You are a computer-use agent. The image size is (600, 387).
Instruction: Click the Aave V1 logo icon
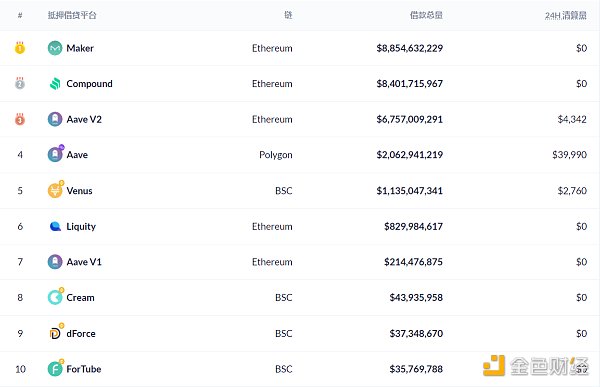point(55,262)
